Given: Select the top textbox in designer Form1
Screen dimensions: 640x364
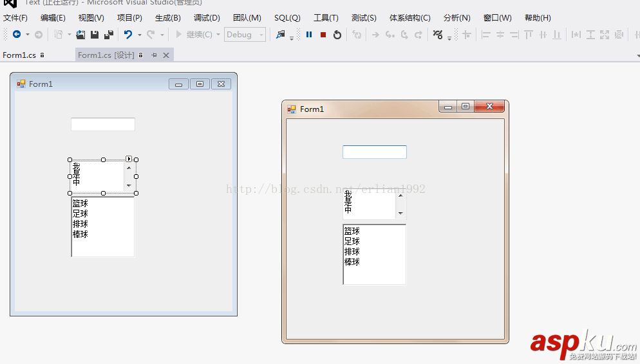Looking at the screenshot, I should [x=103, y=124].
